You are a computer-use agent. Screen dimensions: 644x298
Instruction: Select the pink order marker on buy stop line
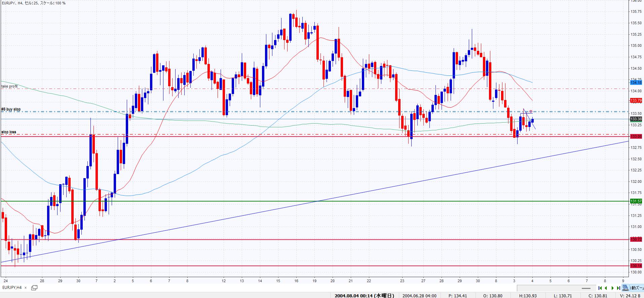tap(531, 111)
